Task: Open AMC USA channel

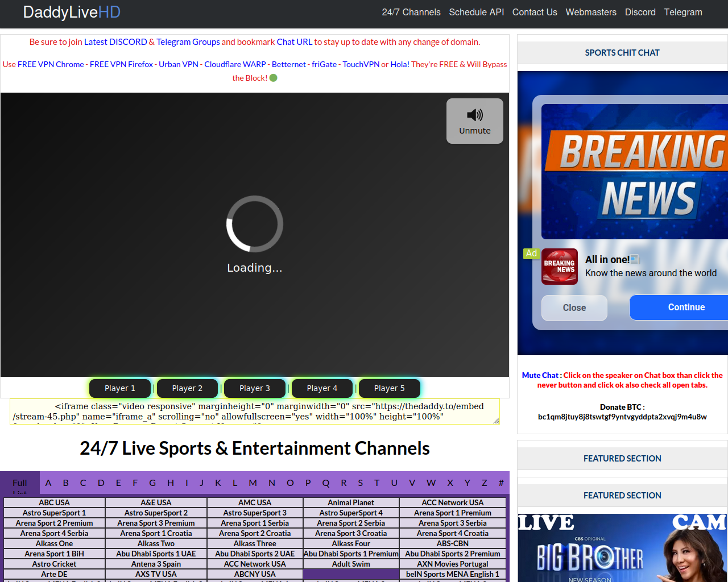Action: click(x=255, y=502)
